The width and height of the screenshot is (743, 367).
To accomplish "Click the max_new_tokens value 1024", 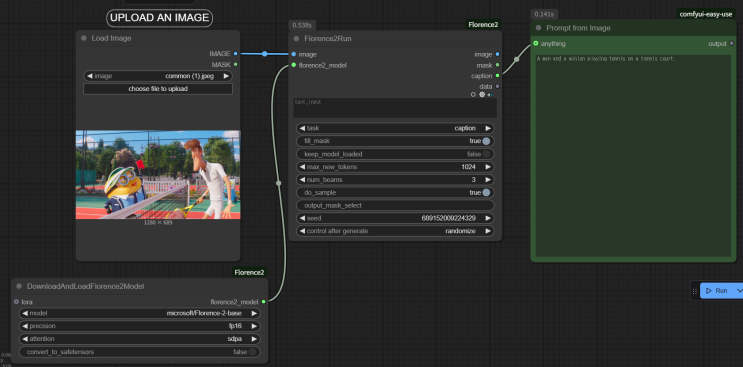I will (x=469, y=167).
